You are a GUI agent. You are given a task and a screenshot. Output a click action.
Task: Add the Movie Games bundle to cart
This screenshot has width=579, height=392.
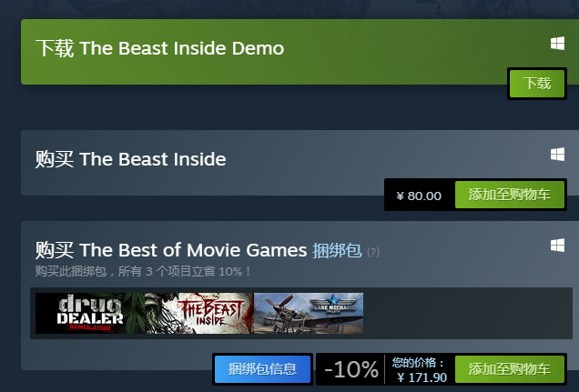click(x=510, y=369)
